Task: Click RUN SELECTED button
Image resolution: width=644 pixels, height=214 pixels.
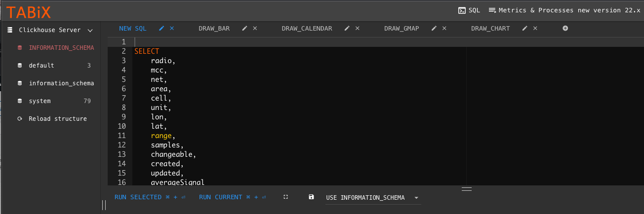Action: [x=150, y=197]
